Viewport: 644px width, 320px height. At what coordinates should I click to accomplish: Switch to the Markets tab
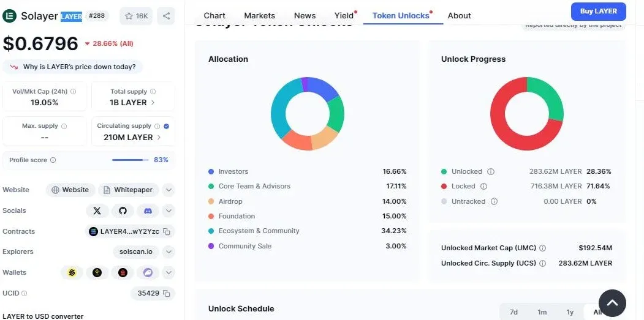[260, 15]
